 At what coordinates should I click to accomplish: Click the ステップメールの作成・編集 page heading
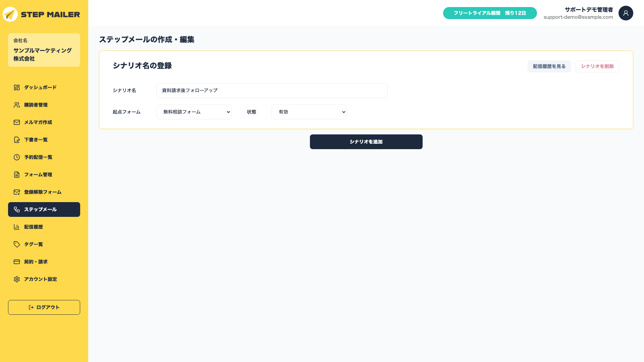[147, 40]
